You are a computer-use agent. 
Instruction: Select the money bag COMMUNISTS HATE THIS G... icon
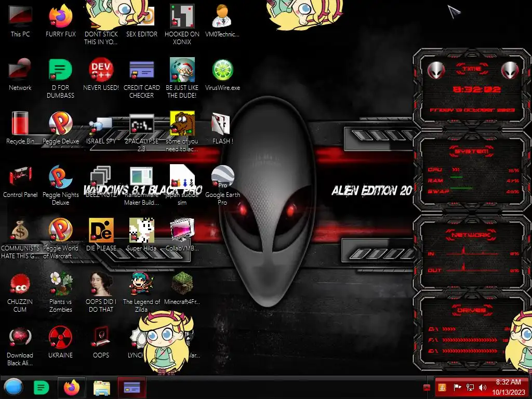point(20,238)
